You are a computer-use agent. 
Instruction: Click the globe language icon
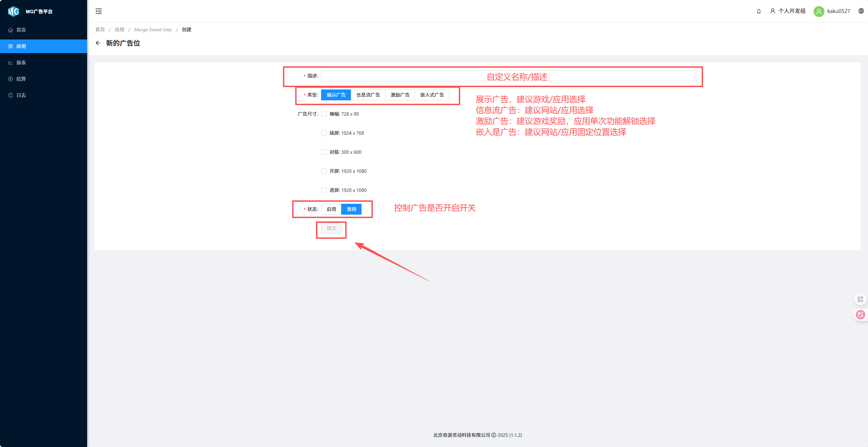[x=861, y=11]
